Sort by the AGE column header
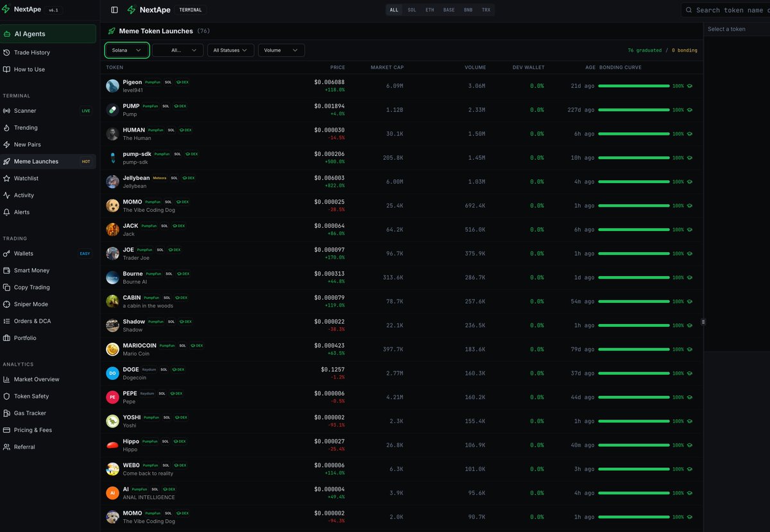 [590, 67]
